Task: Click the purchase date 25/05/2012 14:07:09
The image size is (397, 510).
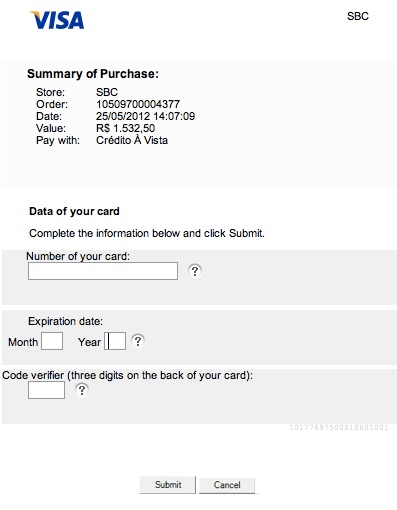Action: click(146, 116)
